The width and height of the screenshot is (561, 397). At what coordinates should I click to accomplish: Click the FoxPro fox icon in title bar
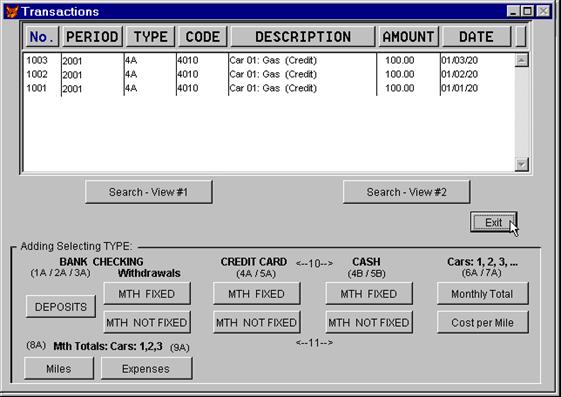(x=12, y=11)
